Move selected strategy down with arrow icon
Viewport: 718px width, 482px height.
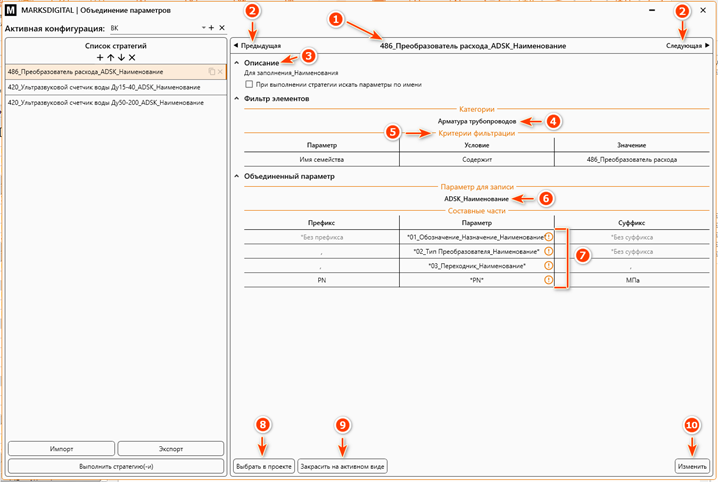[x=120, y=58]
